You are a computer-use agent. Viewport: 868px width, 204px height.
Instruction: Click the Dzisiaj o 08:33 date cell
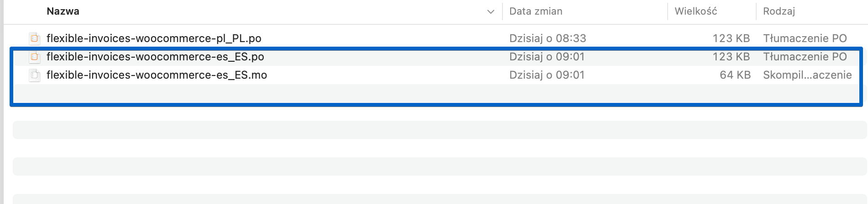548,38
